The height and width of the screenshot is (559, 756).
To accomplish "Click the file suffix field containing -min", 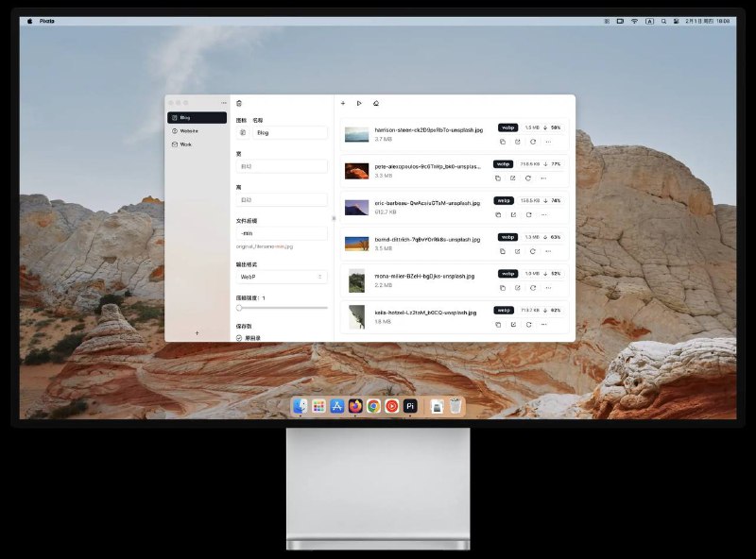I will coord(282,232).
